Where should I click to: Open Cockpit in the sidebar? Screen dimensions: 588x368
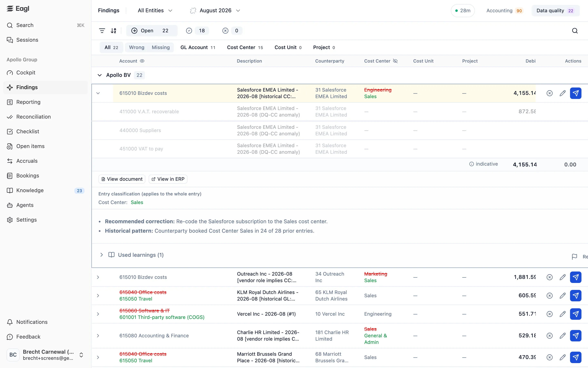coord(46,73)
